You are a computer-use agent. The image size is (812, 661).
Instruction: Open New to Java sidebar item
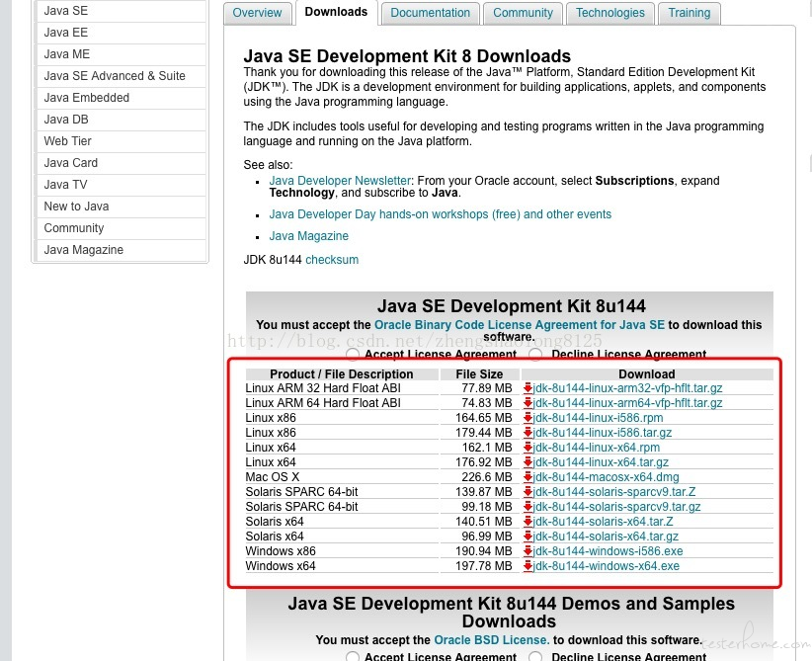pos(122,207)
